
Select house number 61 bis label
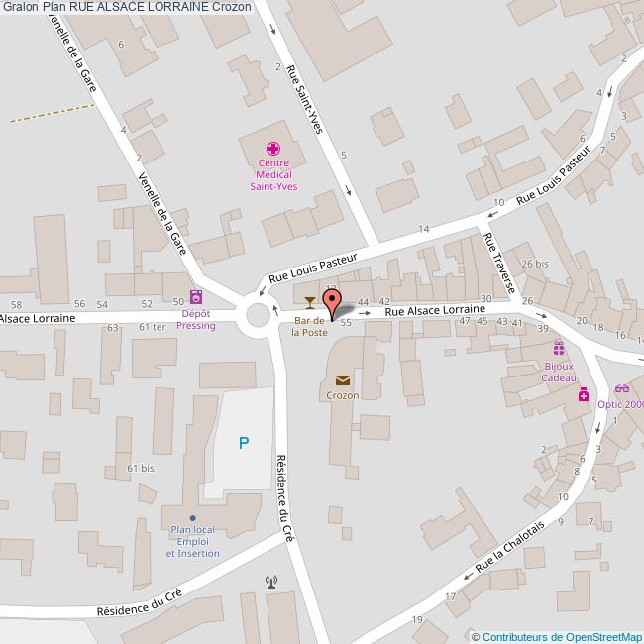coord(141,468)
